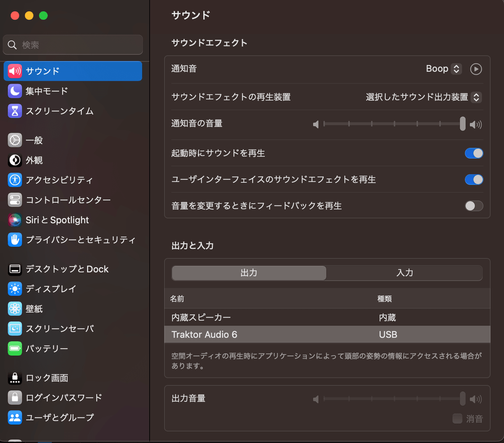Turn off ユーザインターフェイスのサウンドエフェクトを再生
Image resolution: width=504 pixels, height=443 pixels.
point(474,179)
